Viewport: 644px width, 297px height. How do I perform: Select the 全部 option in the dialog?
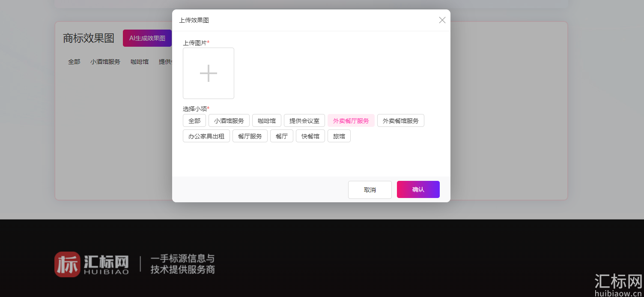coord(194,120)
